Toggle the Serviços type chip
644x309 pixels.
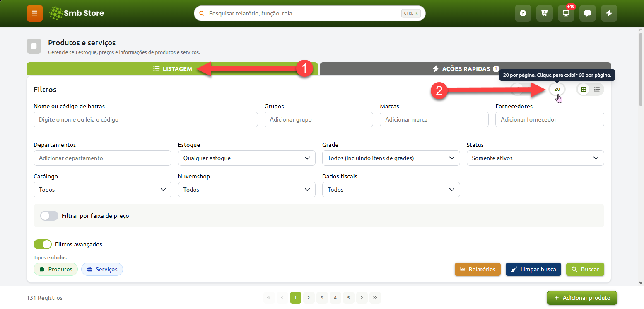pos(102,269)
